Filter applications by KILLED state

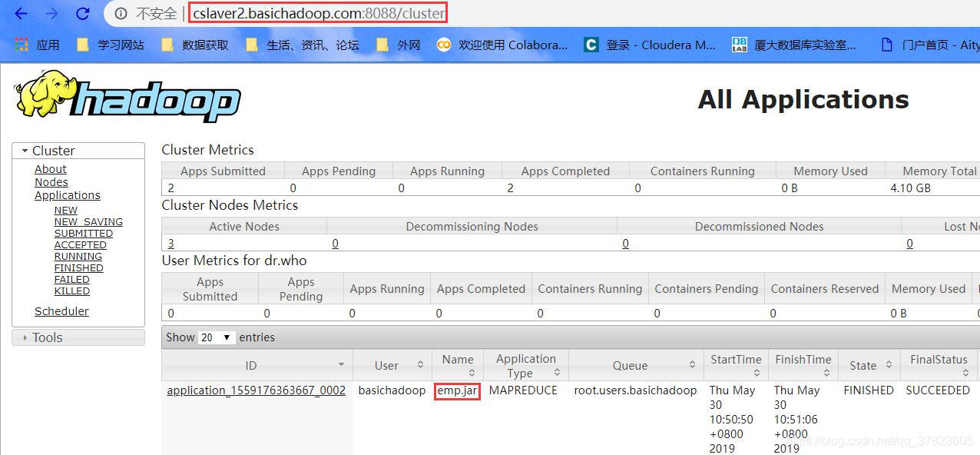click(x=72, y=291)
